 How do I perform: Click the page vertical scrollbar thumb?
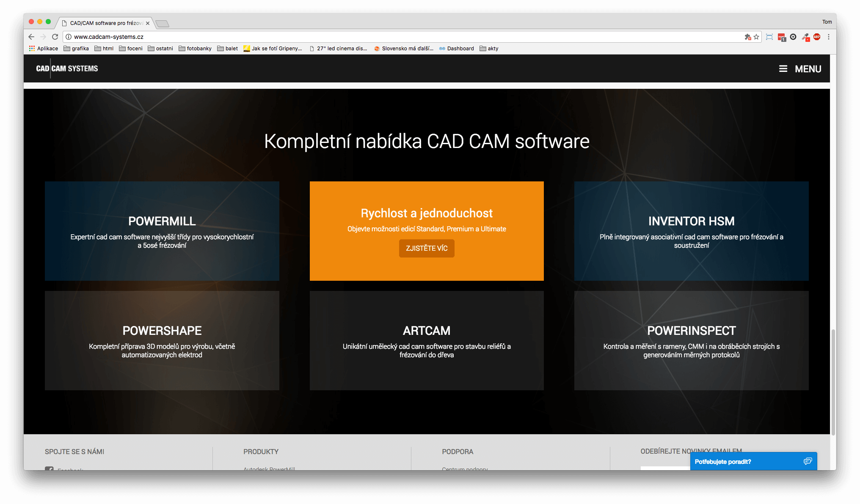[833, 382]
